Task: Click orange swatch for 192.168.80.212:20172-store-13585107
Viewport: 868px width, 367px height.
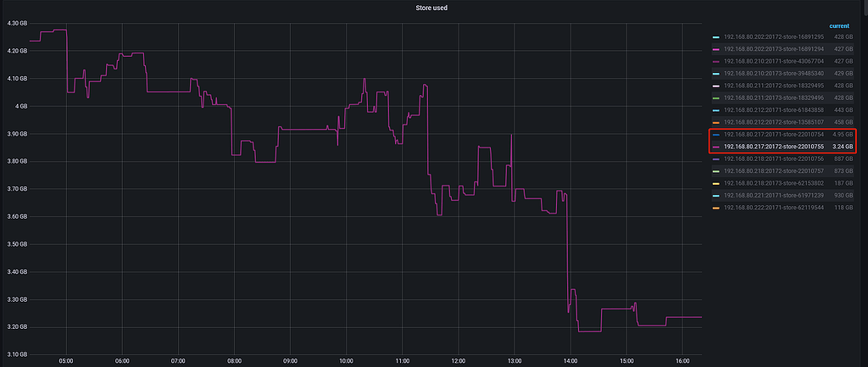Action: pyautogui.click(x=716, y=122)
